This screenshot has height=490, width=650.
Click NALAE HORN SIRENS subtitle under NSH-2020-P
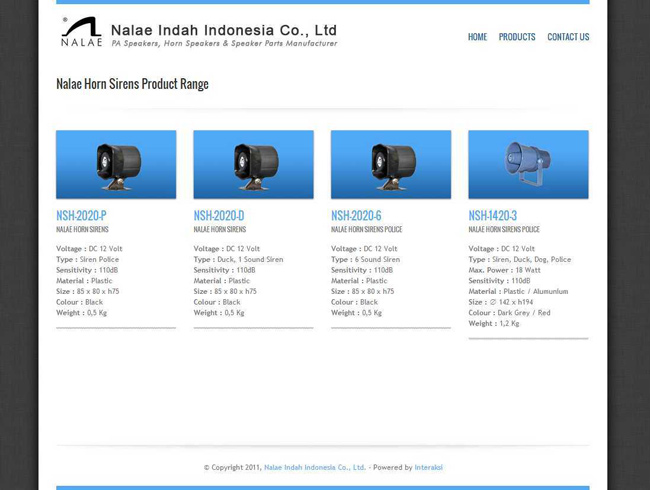[82, 229]
